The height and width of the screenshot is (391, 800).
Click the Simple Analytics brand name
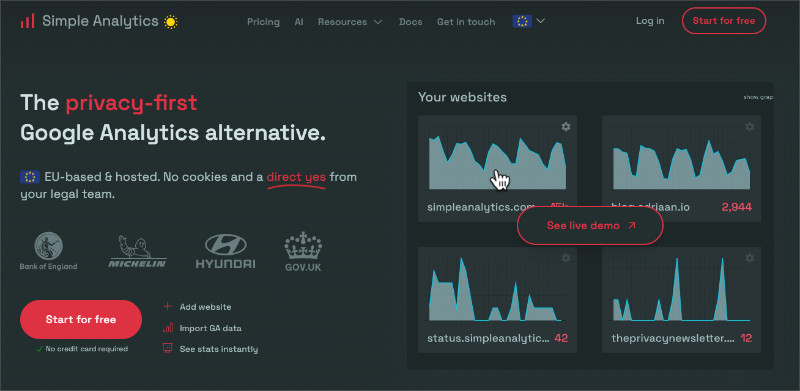[101, 21]
